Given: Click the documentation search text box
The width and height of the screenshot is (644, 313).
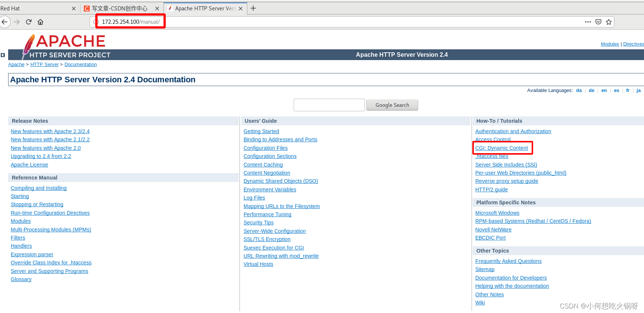Looking at the screenshot, I should [329, 105].
